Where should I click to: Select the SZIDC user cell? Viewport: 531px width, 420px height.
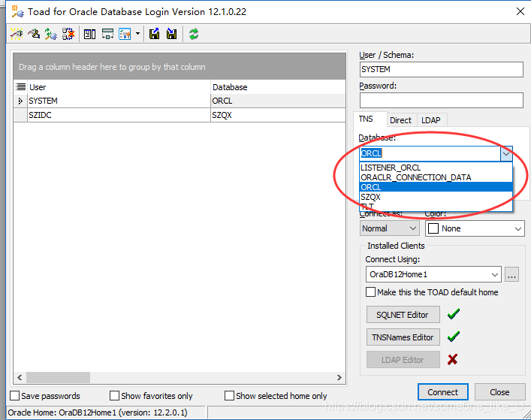point(119,115)
